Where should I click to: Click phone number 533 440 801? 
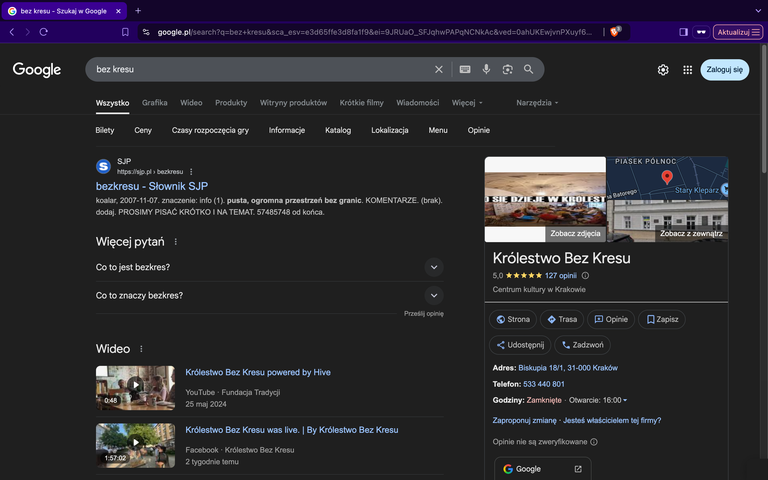[x=544, y=384]
